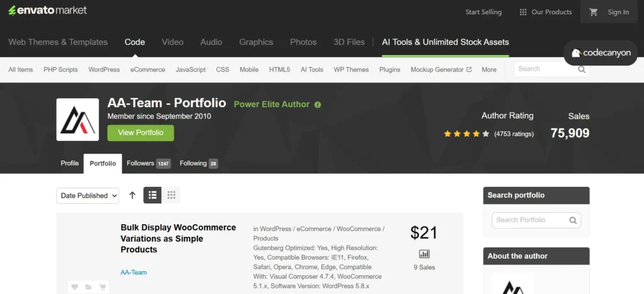Switch to grid view layout
The height and width of the screenshot is (294, 644).
click(171, 195)
